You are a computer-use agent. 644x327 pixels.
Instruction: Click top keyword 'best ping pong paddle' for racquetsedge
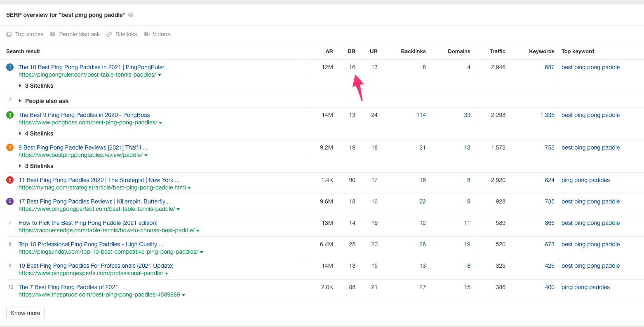pos(590,223)
